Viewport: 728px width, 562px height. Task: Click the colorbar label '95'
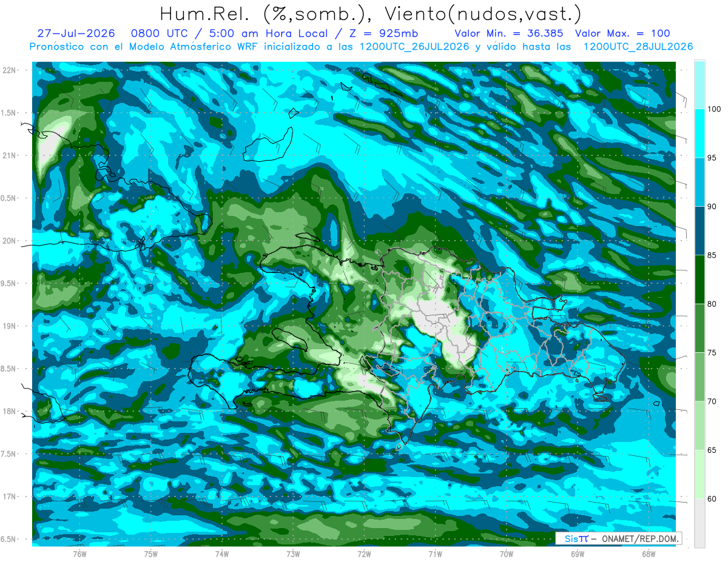[x=712, y=158]
